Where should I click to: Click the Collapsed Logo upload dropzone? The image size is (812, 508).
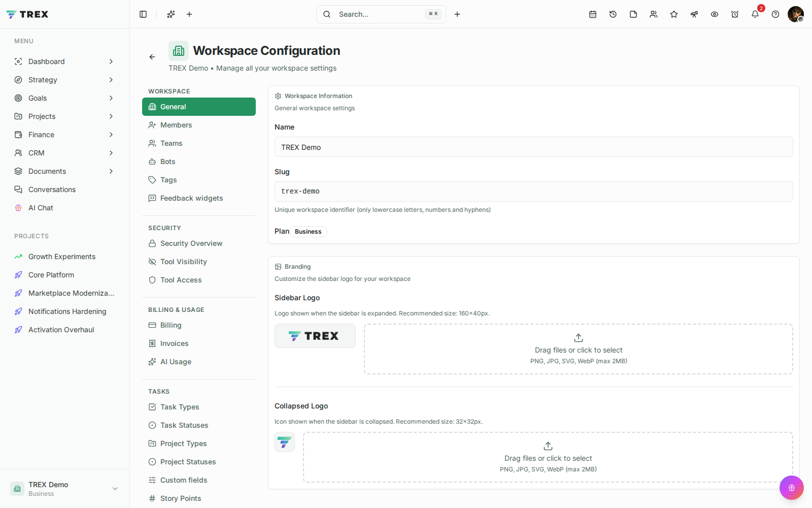[x=548, y=457]
